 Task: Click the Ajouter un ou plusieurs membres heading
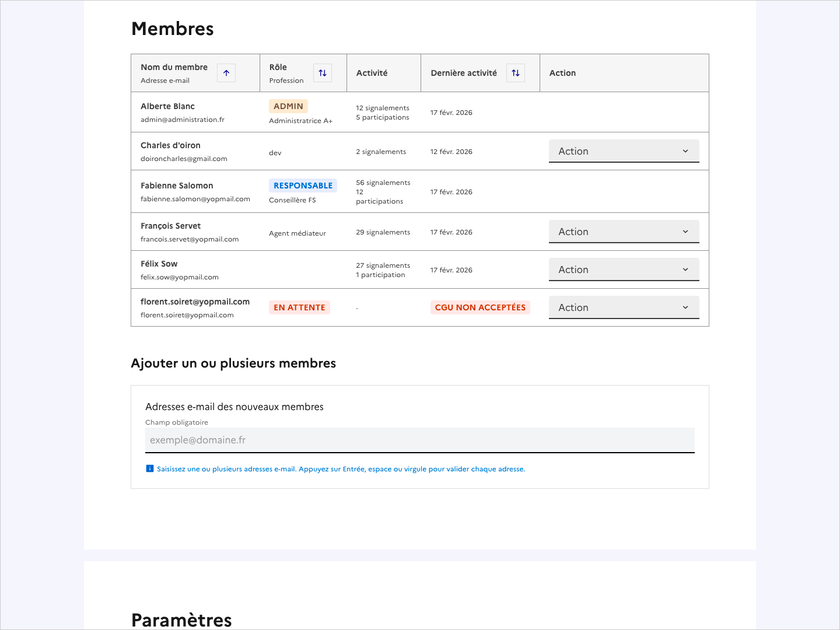coord(233,363)
